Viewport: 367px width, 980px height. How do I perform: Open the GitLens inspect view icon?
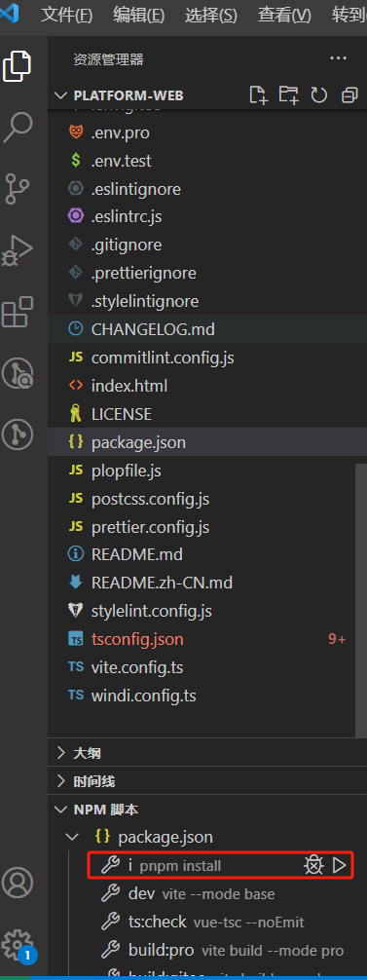(x=17, y=373)
